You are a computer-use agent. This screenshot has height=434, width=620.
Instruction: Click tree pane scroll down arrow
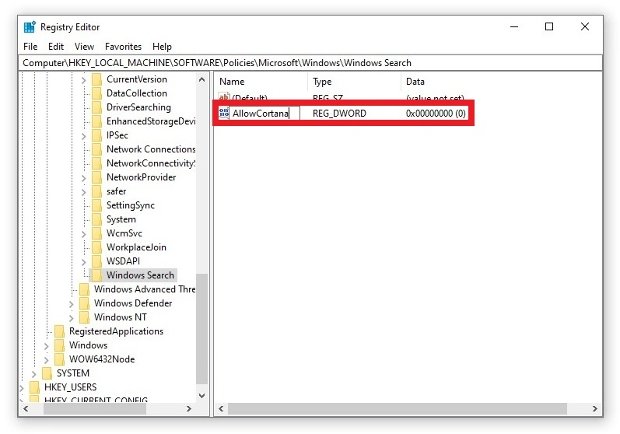202,396
